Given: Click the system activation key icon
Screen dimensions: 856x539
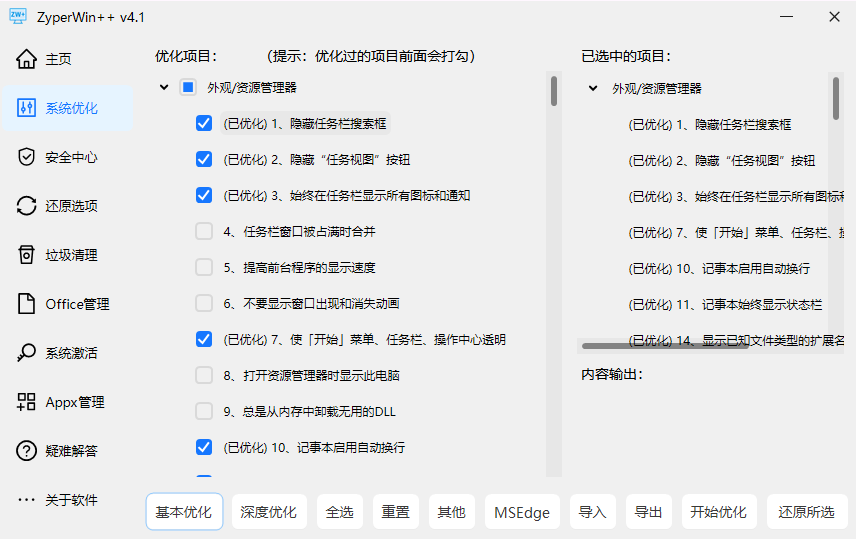Looking at the screenshot, I should 26,353.
